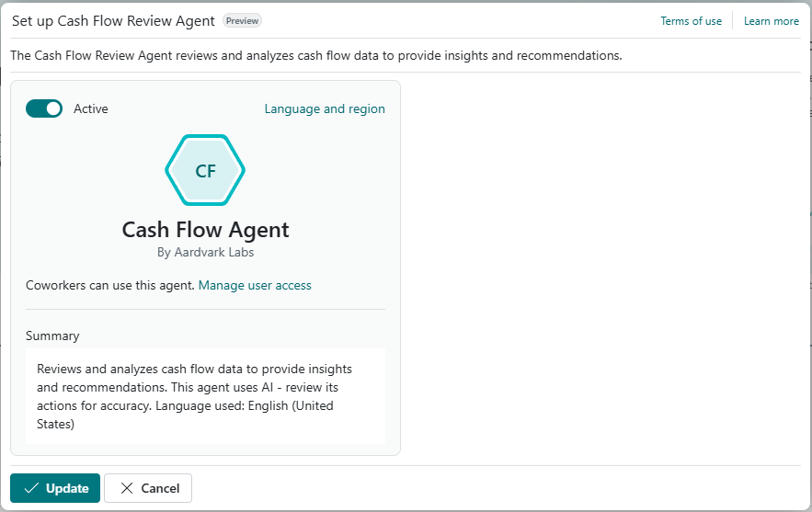
Task: Click the Active label next to the switch
Action: coord(91,108)
